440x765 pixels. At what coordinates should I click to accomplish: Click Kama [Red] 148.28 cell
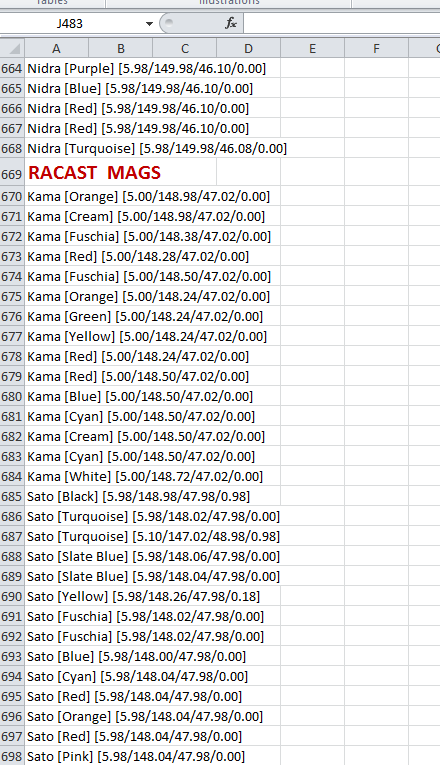click(138, 257)
